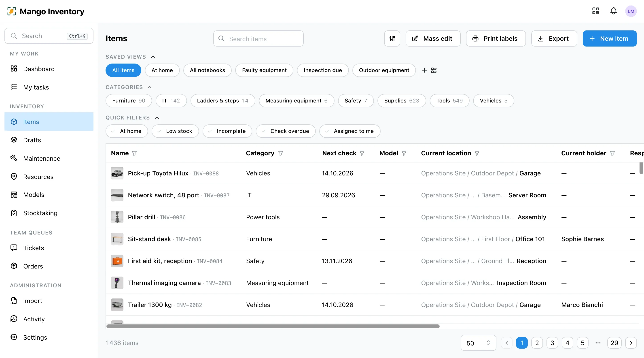The image size is (644, 358).
Task: Open My tasks in sidebar
Action: [49, 87]
